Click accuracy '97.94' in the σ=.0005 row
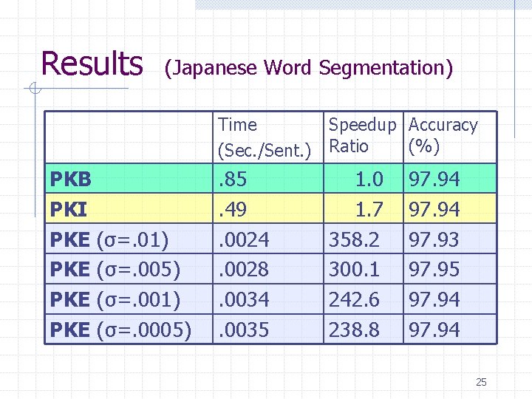Image resolution: width=532 pixels, height=399 pixels. tap(434, 329)
